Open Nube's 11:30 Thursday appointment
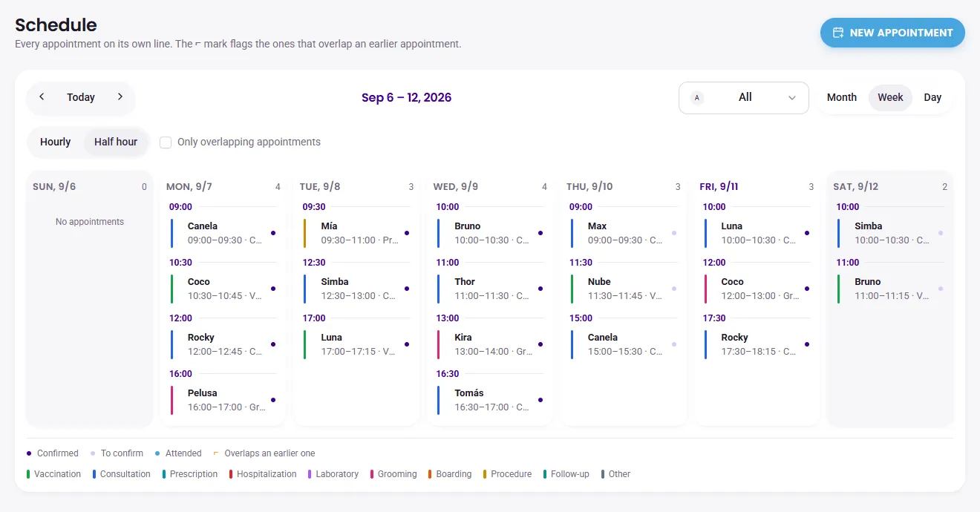Image resolution: width=980 pixels, height=512 pixels. [x=624, y=289]
